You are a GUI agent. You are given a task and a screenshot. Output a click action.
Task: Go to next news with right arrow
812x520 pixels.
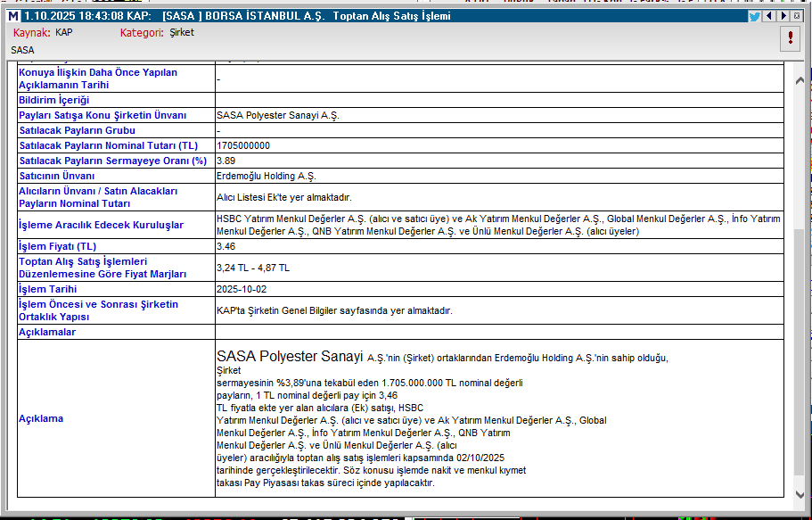coord(783,16)
